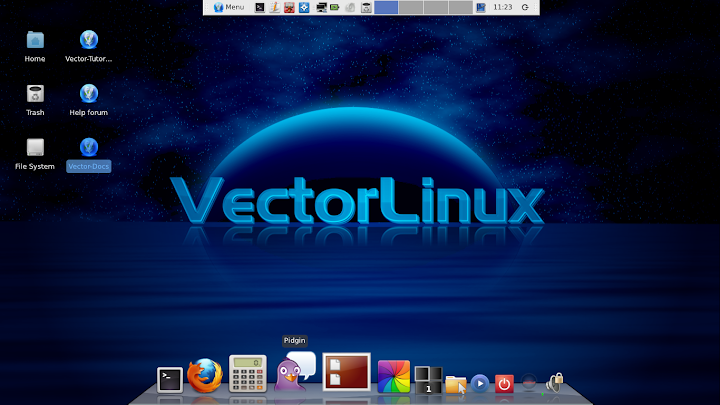Click the workspace switcher icon in dock
The height and width of the screenshot is (405, 720).
pyautogui.click(x=428, y=380)
